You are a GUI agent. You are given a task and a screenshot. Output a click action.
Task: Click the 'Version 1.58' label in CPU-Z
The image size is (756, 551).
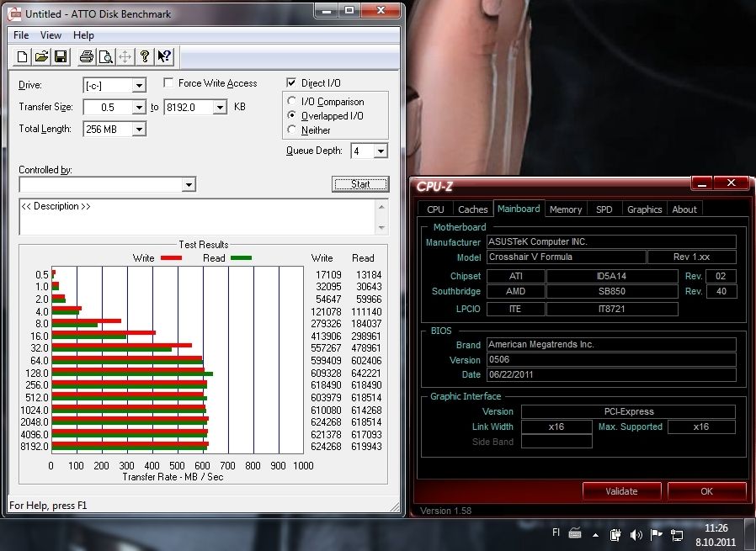pos(445,511)
